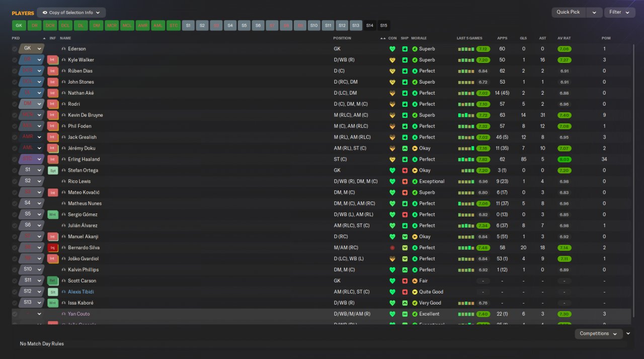The height and width of the screenshot is (359, 644).
Task: Click the Int status icon for Joško Gvardiol
Action: (x=53, y=259)
